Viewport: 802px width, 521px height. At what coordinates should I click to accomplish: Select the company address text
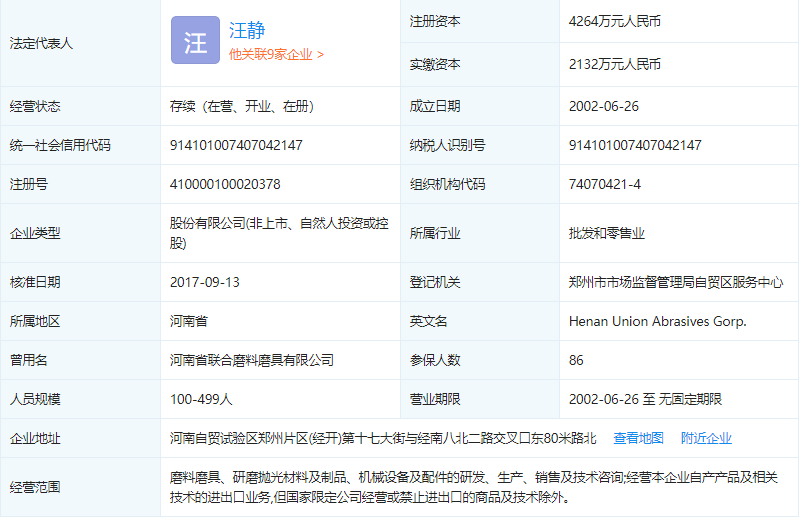(383, 438)
